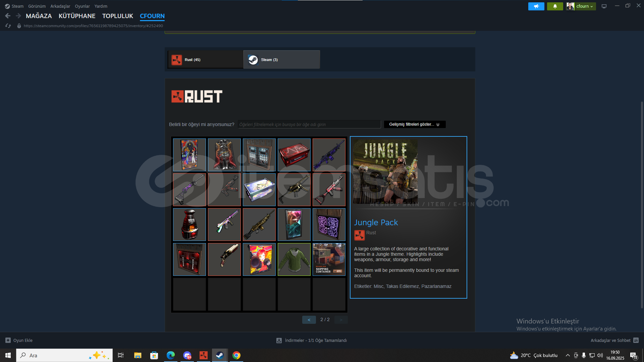Select the anime girl rug item
The image size is (644, 362).
259,259
